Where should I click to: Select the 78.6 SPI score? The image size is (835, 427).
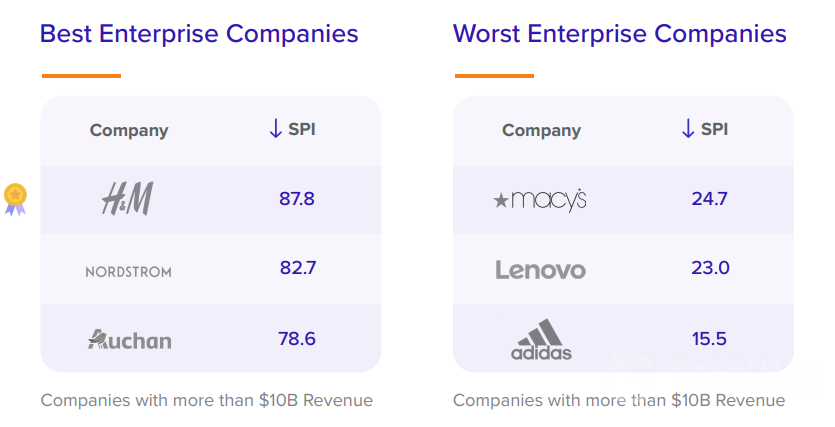point(297,339)
